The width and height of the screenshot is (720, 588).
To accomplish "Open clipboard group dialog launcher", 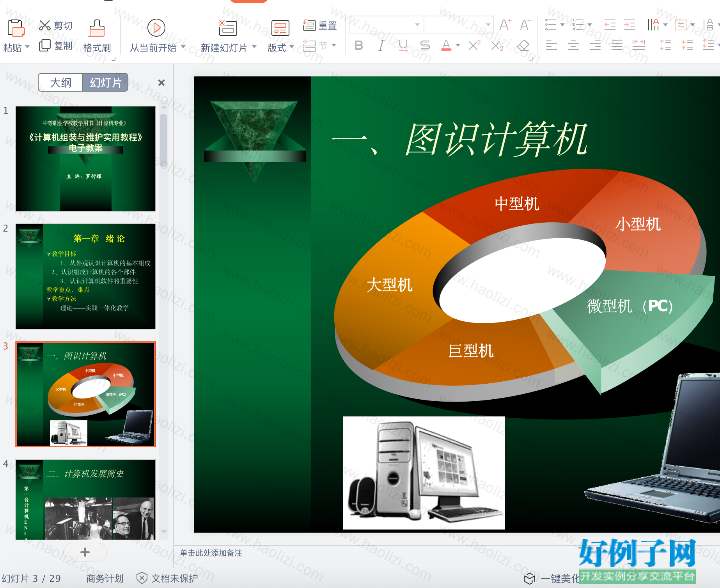I will pos(113,59).
